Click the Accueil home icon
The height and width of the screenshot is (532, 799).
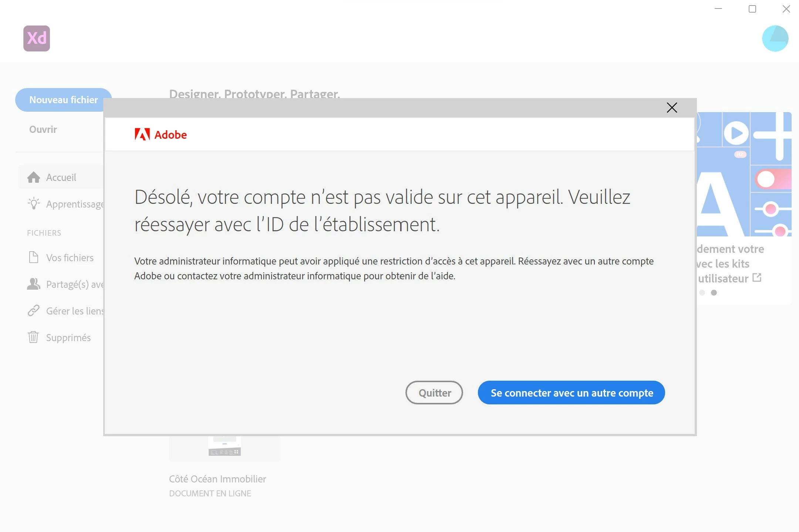pos(34,178)
